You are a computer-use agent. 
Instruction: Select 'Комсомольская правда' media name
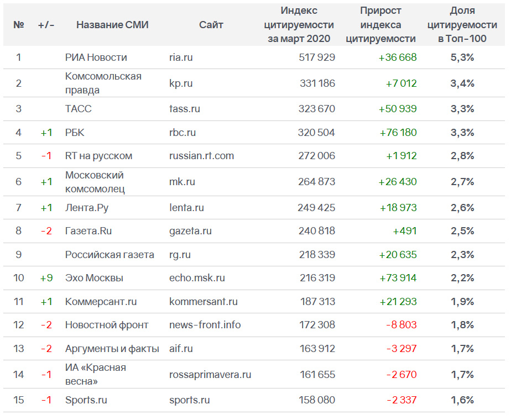click(x=103, y=83)
